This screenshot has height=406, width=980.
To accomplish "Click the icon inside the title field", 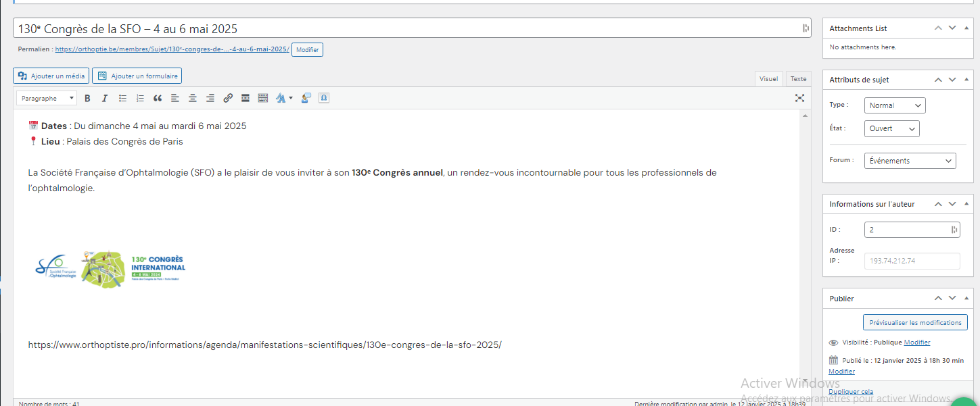I will [x=806, y=28].
